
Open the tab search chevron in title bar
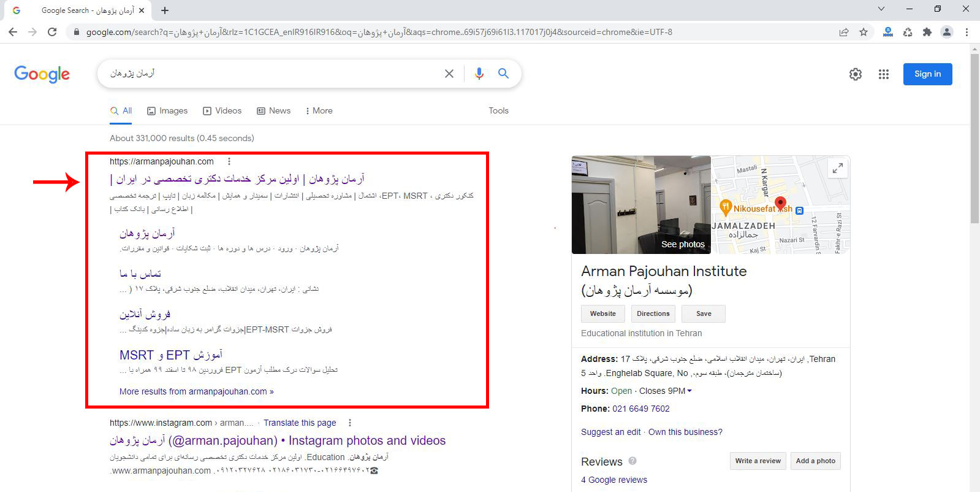click(881, 9)
